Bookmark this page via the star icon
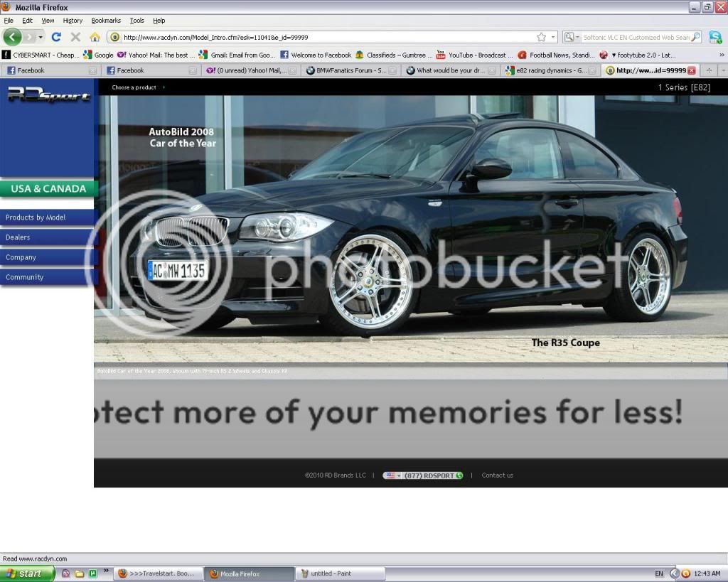This screenshot has width=728, height=582. pos(541,36)
